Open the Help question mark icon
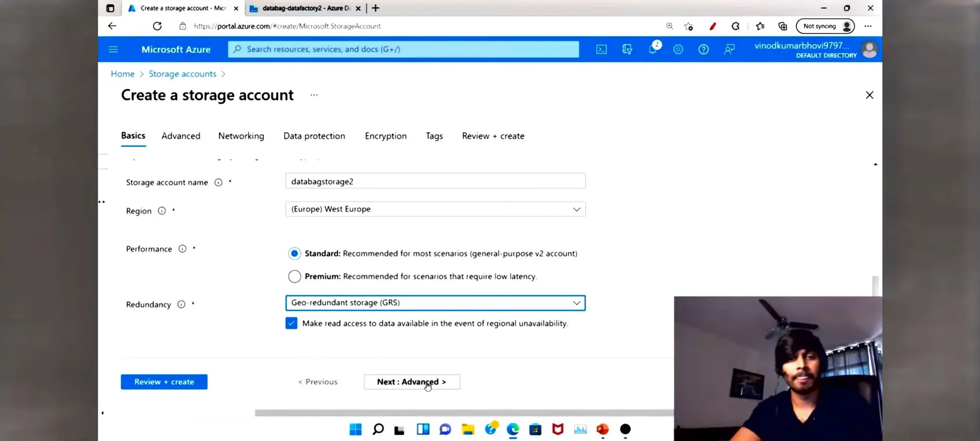Image resolution: width=980 pixels, height=441 pixels. pos(703,49)
